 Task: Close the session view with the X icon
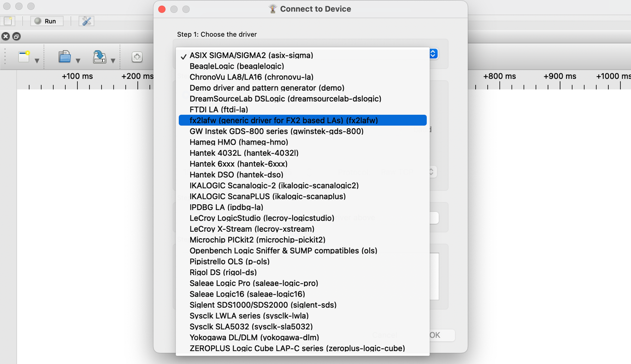click(6, 36)
